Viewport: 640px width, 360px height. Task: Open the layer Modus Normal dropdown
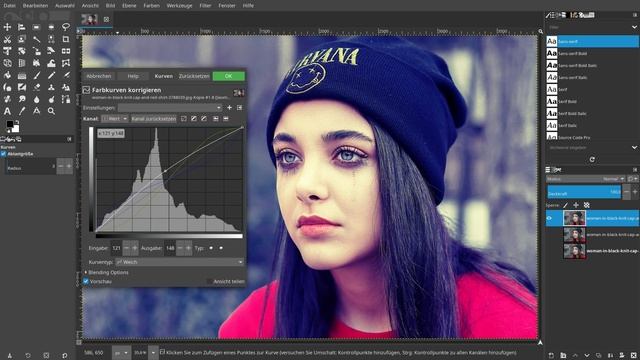(586, 179)
